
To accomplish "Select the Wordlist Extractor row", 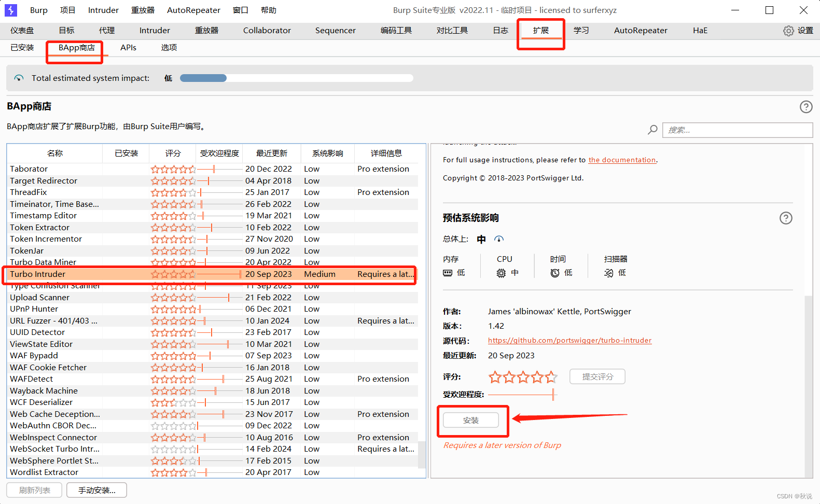I will coord(213,472).
